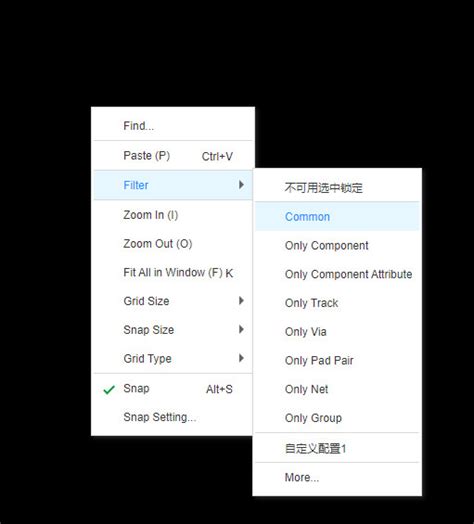Pick the 自定义配置1 custom filter
Screen dimensions: 474x524
coord(337,448)
